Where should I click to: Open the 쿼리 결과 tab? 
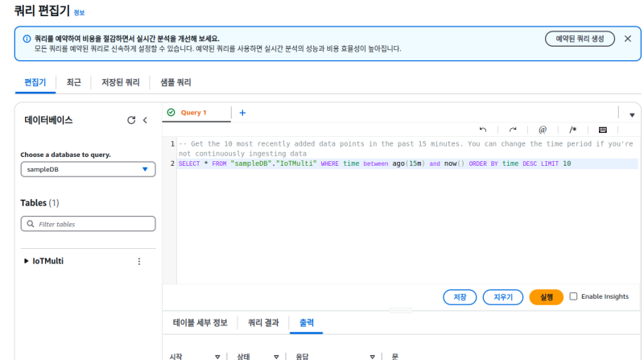263,323
